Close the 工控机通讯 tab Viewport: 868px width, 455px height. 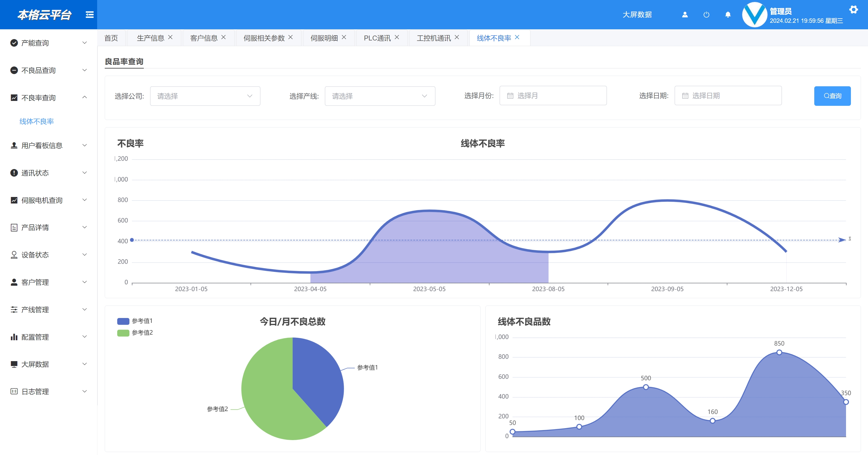point(457,37)
